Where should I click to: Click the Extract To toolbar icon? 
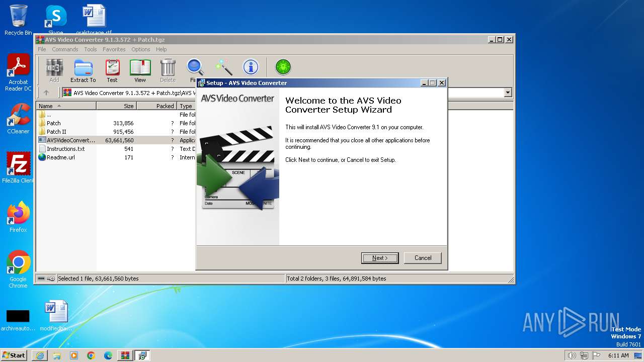(83, 70)
